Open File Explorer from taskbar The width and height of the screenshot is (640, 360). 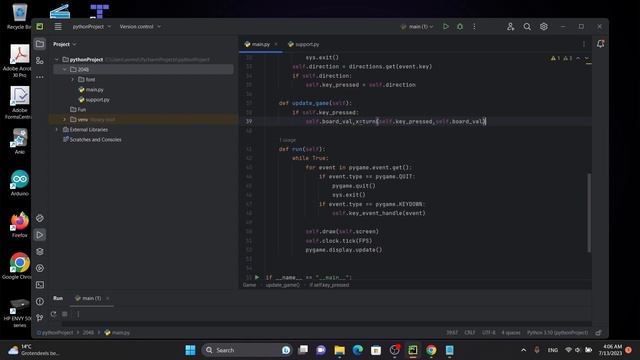339,350
